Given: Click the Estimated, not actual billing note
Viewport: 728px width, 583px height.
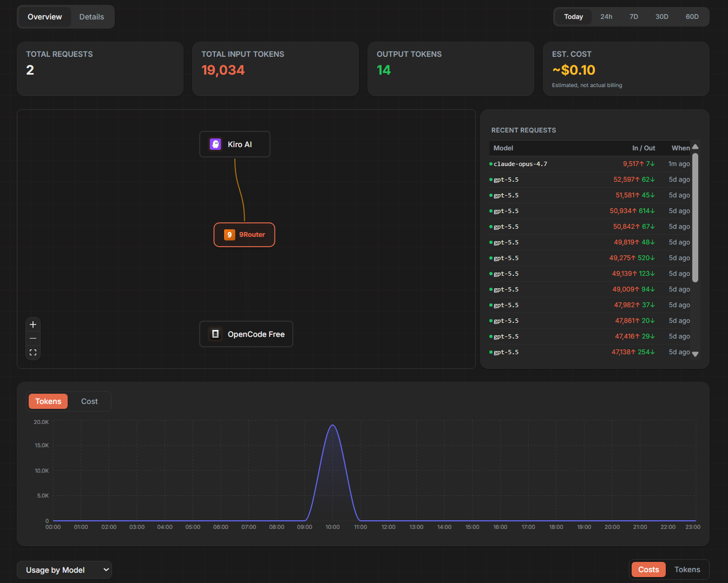Looking at the screenshot, I should 587,85.
